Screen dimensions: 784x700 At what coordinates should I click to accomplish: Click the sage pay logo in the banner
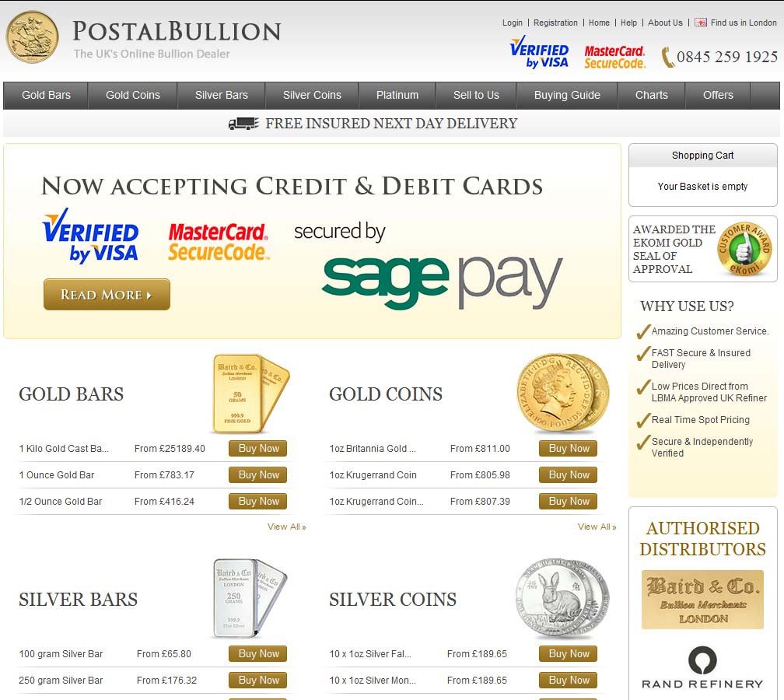(441, 278)
